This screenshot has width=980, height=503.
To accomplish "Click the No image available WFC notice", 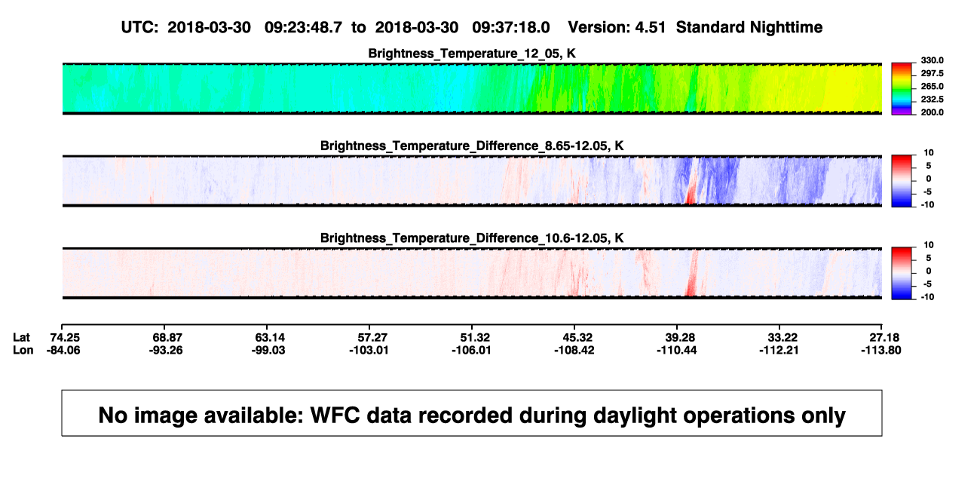I will point(472,413).
